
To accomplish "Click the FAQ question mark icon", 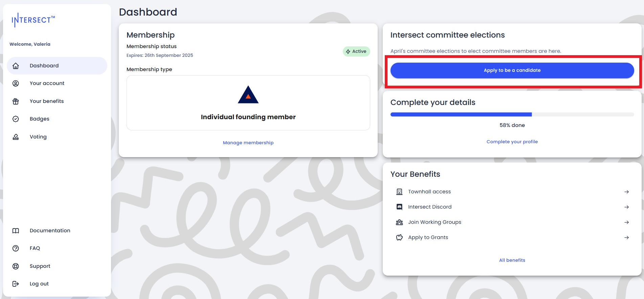I will pos(16,248).
